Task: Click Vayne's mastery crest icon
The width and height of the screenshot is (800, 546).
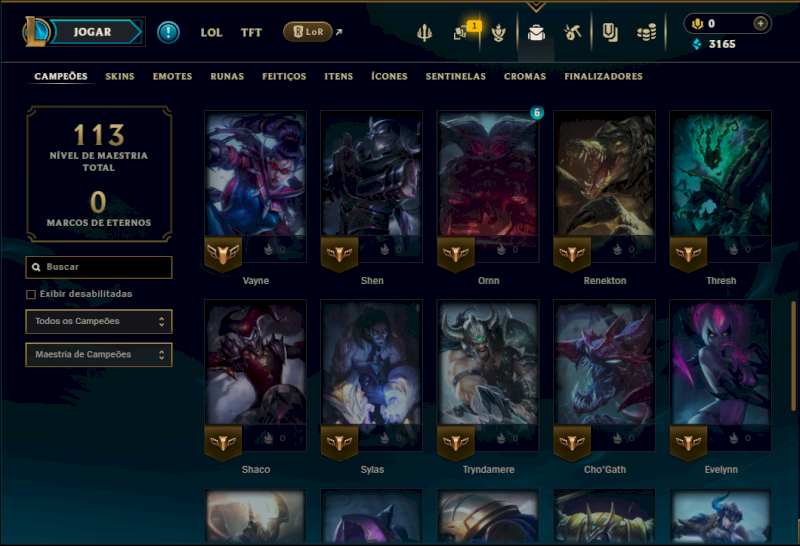Action: (223, 253)
